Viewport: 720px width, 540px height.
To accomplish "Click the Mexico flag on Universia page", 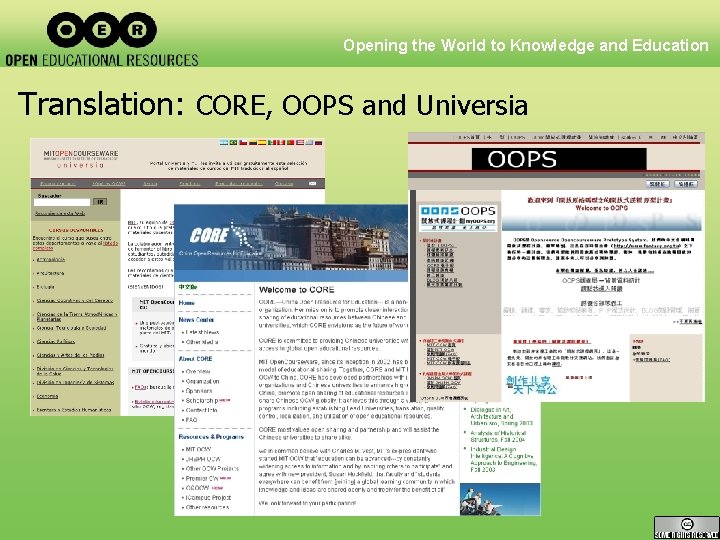I will point(272,142).
